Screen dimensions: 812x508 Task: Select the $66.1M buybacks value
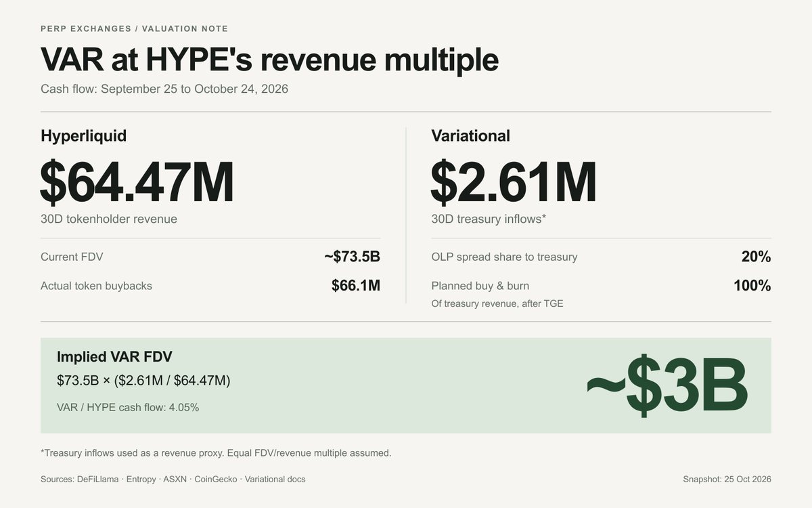pos(356,286)
